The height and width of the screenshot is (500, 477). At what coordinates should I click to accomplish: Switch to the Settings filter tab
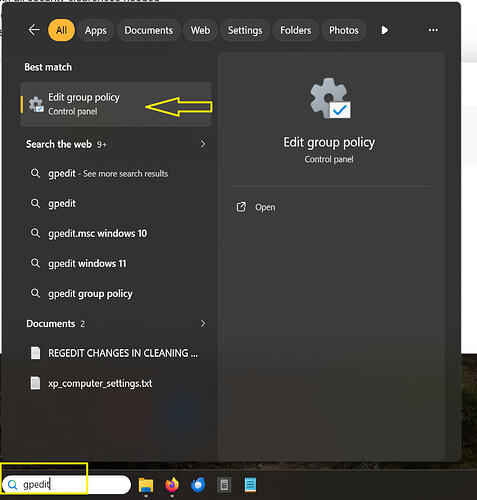point(245,30)
